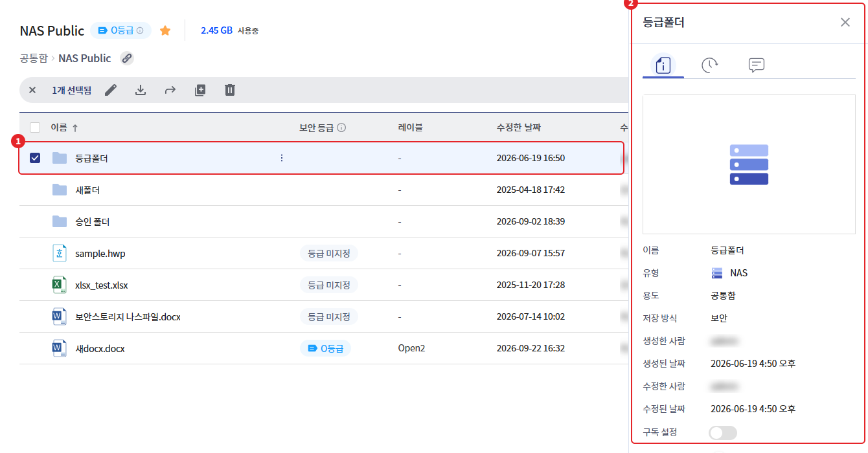Click the 등급폴더 folder icon
This screenshot has height=453, width=868.
pyautogui.click(x=60, y=158)
